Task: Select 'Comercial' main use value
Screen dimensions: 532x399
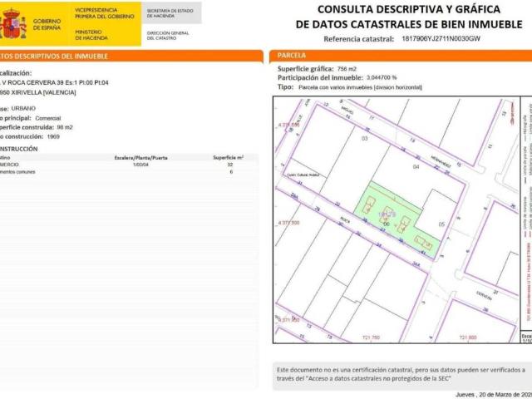Action: coord(48,118)
